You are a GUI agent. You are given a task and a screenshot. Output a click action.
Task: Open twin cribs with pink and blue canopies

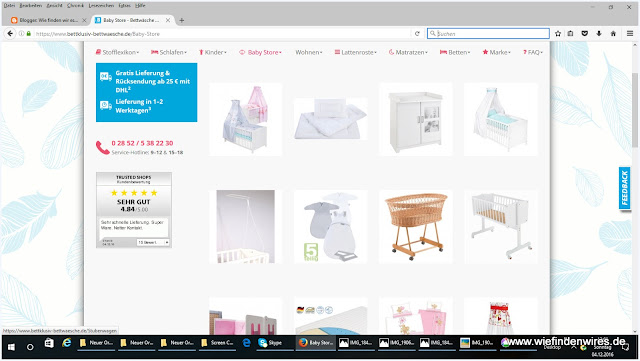[x=245, y=119]
